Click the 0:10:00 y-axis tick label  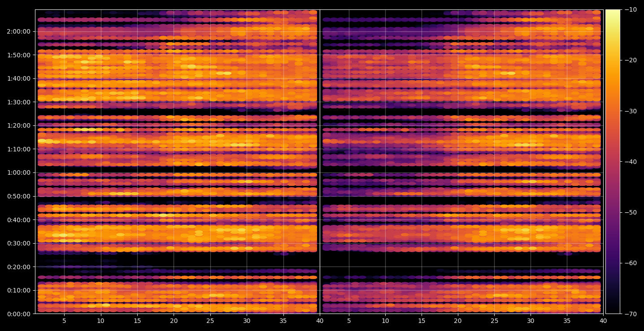[x=19, y=290]
